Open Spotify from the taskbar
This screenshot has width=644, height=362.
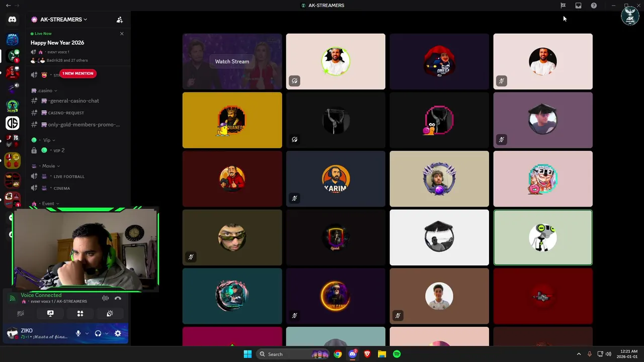pyautogui.click(x=397, y=354)
